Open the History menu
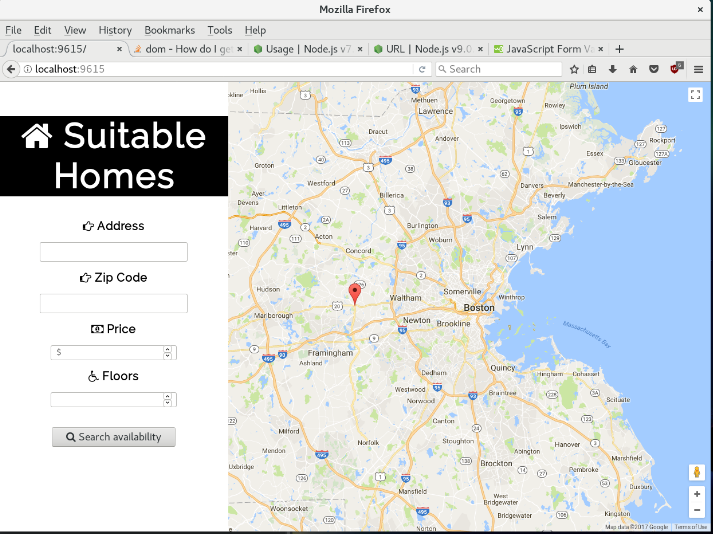The height and width of the screenshot is (534, 713). click(x=115, y=30)
